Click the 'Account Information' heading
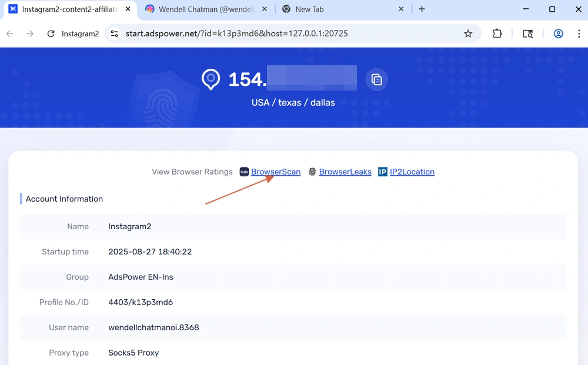The image size is (588, 365). (x=64, y=199)
